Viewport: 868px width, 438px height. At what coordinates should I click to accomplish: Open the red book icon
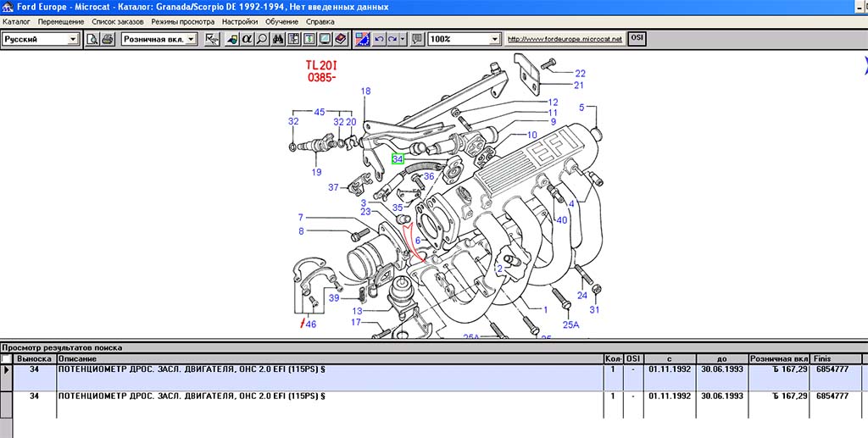[341, 39]
